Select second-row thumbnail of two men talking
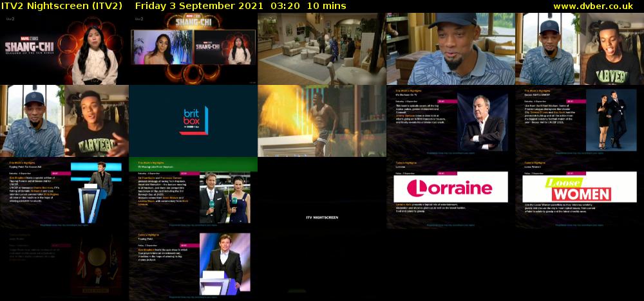644x301 pixels. pyautogui.click(x=64, y=121)
